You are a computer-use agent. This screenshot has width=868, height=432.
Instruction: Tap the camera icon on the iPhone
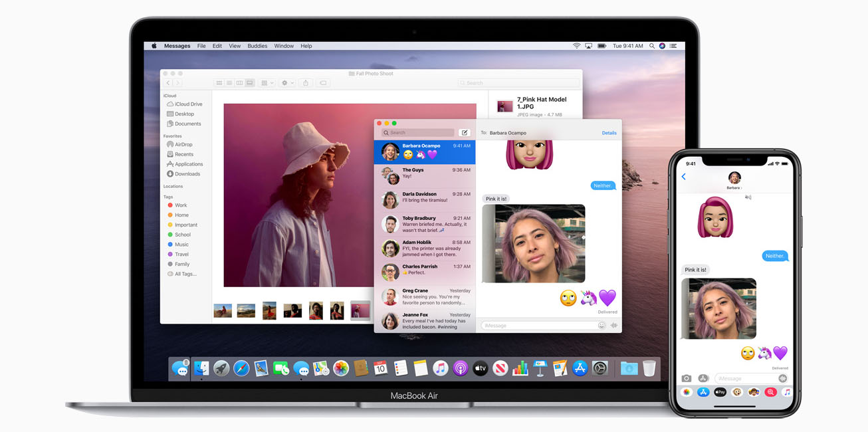(687, 378)
